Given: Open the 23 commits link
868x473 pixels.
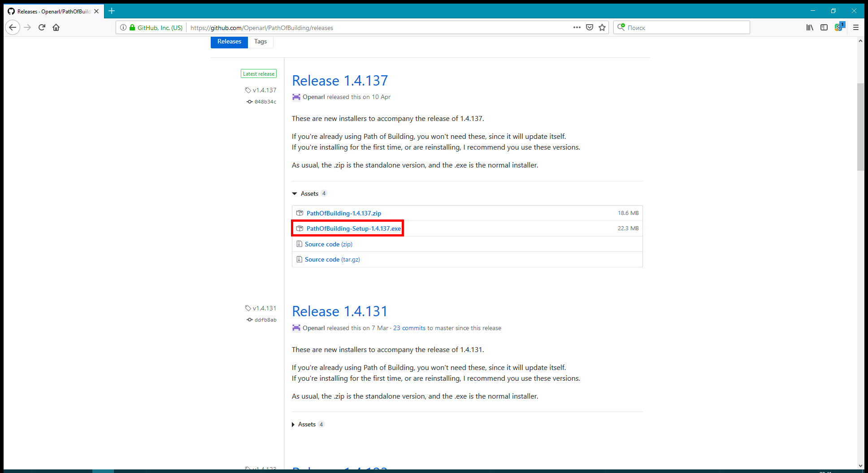Looking at the screenshot, I should click(409, 328).
